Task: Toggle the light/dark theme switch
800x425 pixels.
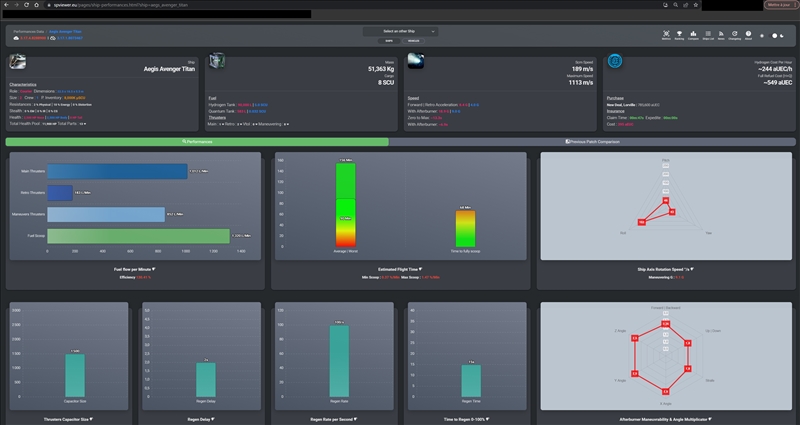Action: pyautogui.click(x=772, y=36)
